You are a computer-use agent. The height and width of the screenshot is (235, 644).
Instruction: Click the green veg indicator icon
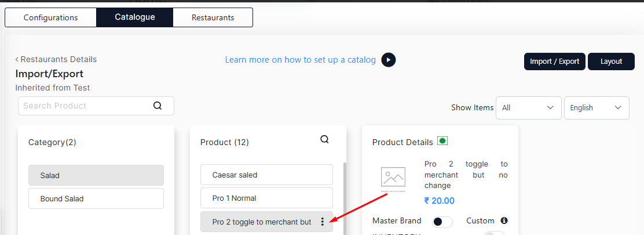tap(442, 141)
